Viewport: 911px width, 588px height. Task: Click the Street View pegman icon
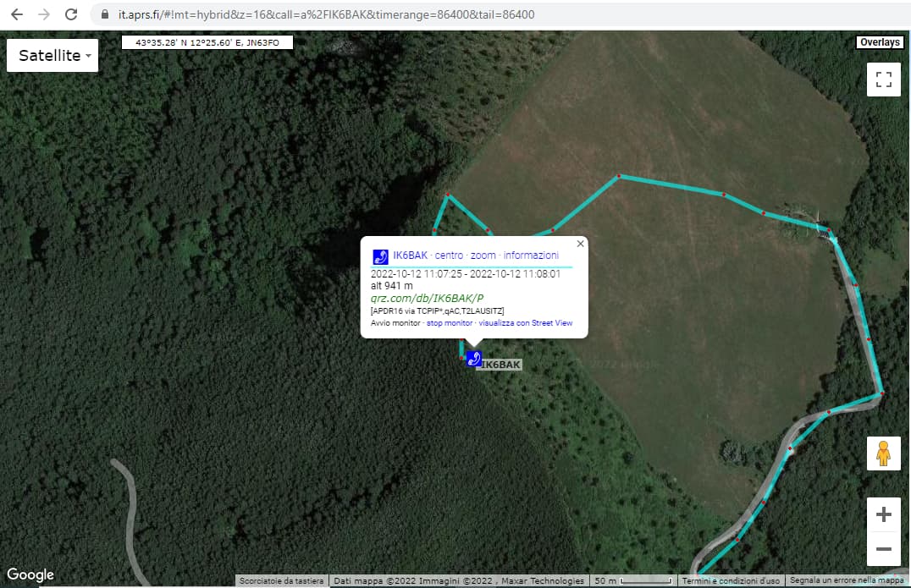tap(883, 453)
